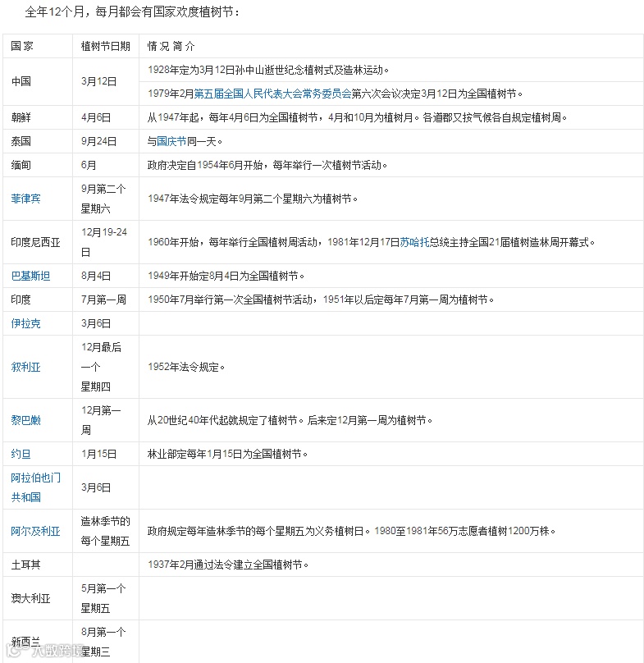Open the 约旦 country link

(x=21, y=454)
